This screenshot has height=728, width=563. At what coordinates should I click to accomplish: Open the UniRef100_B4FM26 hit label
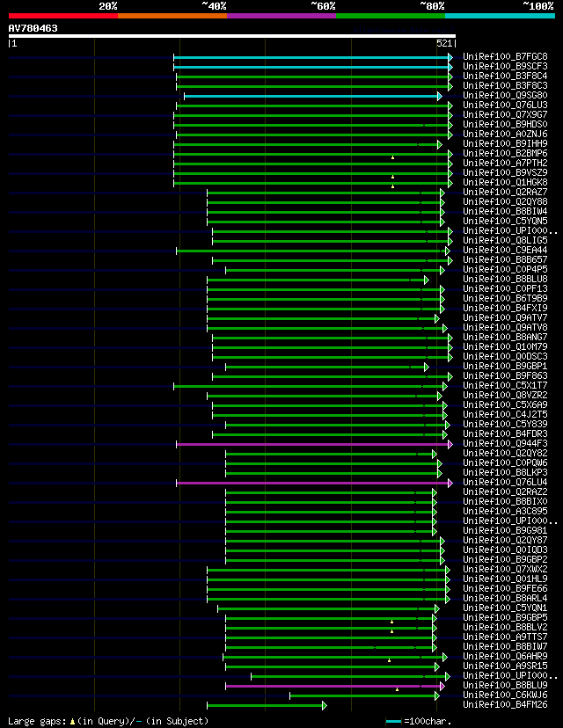[x=506, y=705]
